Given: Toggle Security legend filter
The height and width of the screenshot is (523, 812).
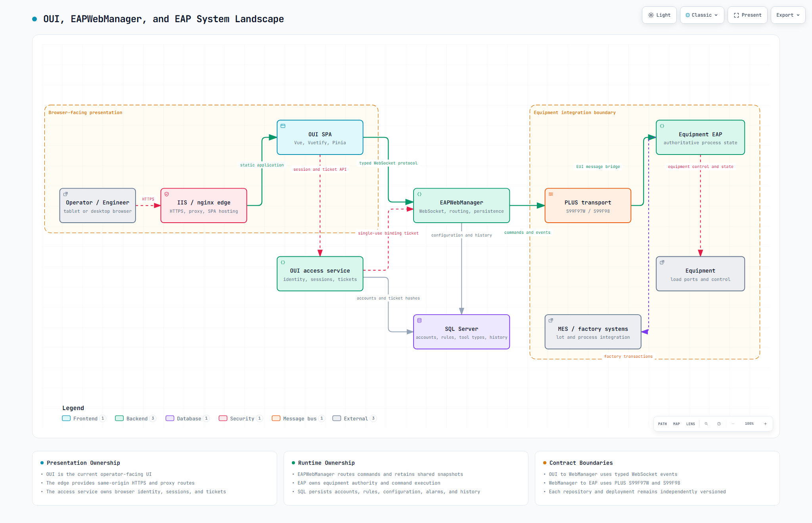Looking at the screenshot, I should (241, 418).
